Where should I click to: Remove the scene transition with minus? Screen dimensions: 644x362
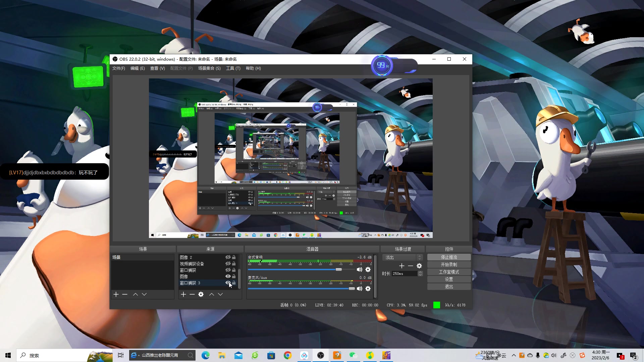(x=411, y=266)
